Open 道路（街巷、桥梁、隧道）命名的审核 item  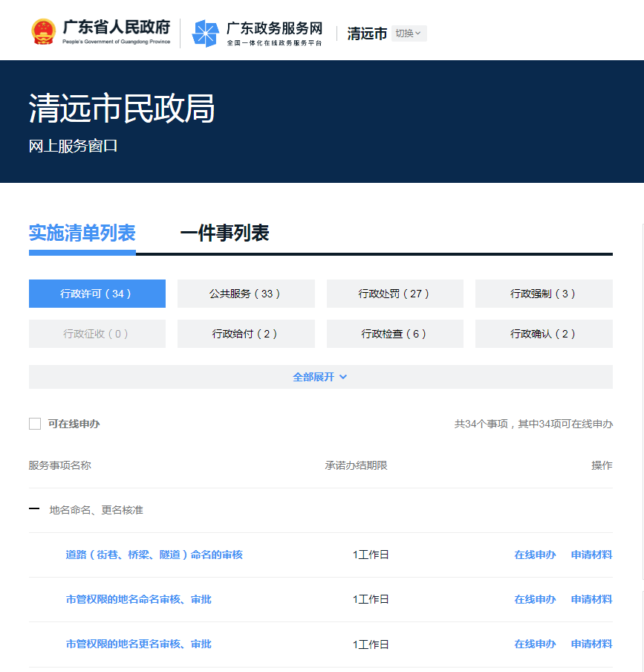pos(154,555)
